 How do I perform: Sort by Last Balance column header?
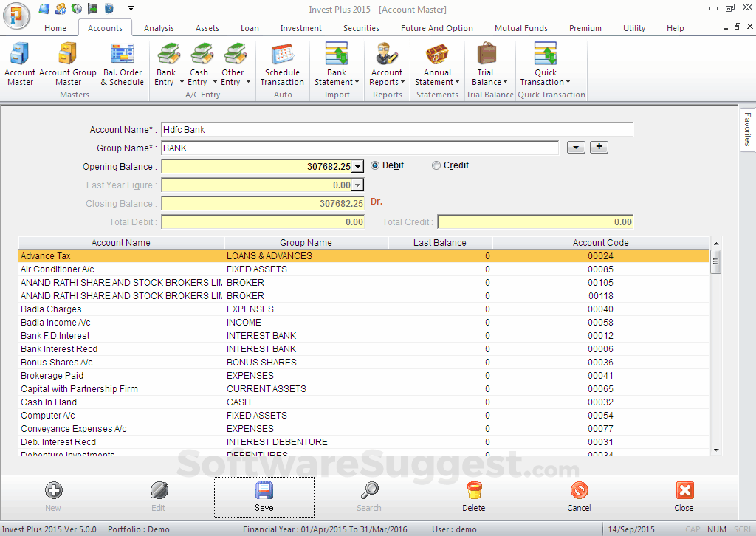point(440,242)
